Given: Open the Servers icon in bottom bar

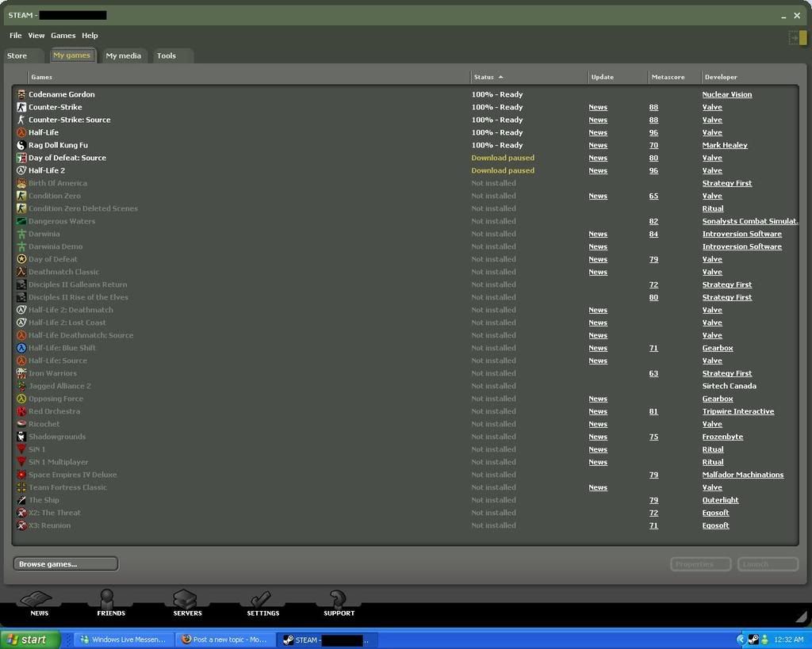Looking at the screenshot, I should point(187,601).
